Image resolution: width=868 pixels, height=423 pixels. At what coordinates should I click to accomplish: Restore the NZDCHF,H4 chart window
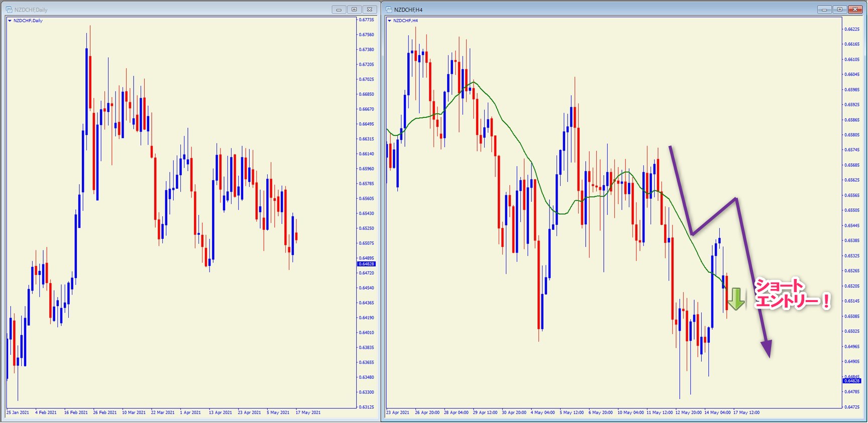(x=839, y=10)
